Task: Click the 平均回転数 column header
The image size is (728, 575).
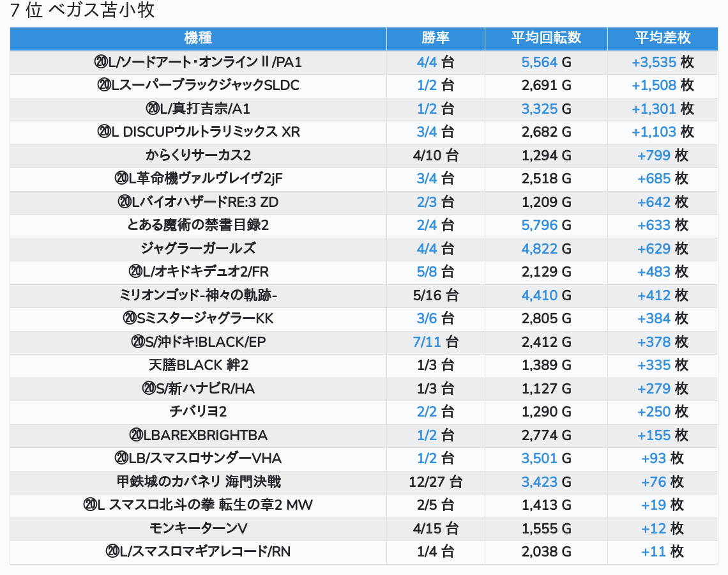Action: pyautogui.click(x=546, y=38)
